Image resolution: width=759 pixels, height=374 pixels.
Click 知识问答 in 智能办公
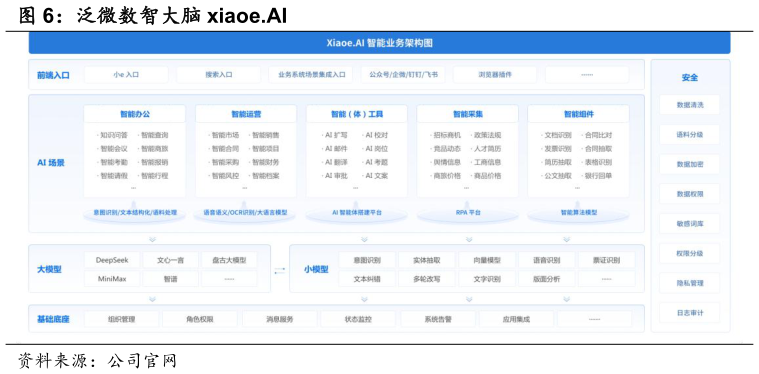pos(114,135)
